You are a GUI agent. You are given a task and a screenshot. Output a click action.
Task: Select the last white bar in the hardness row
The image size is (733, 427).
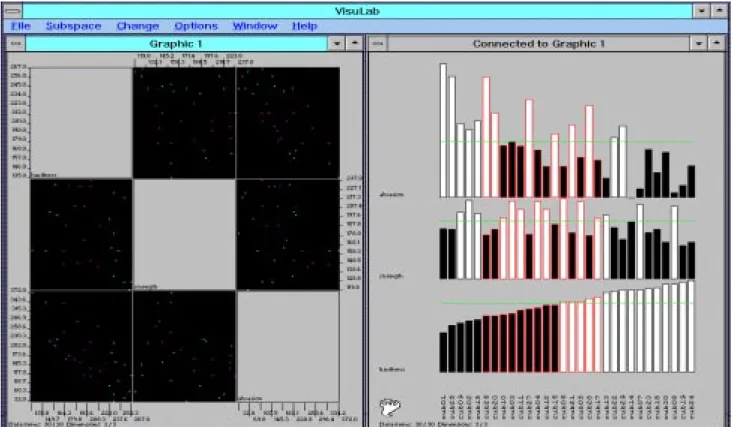(691, 327)
